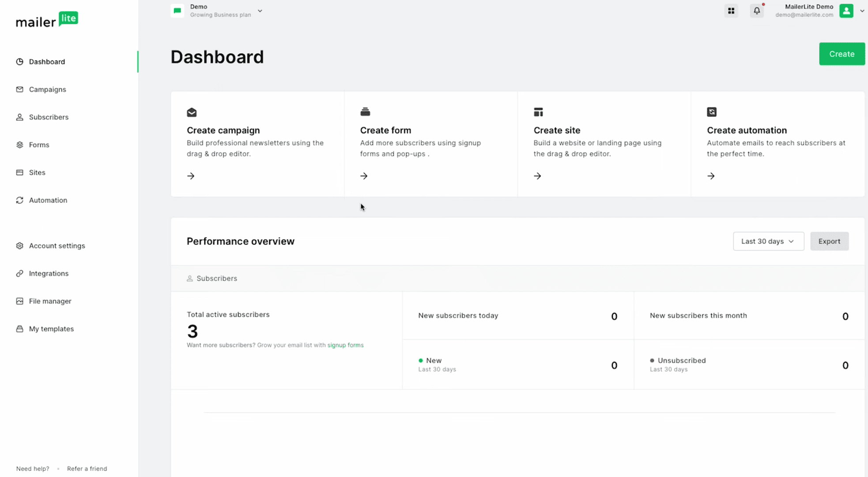Viewport: 868px width, 477px height.
Task: Click the Create form stack icon
Action: [365, 112]
